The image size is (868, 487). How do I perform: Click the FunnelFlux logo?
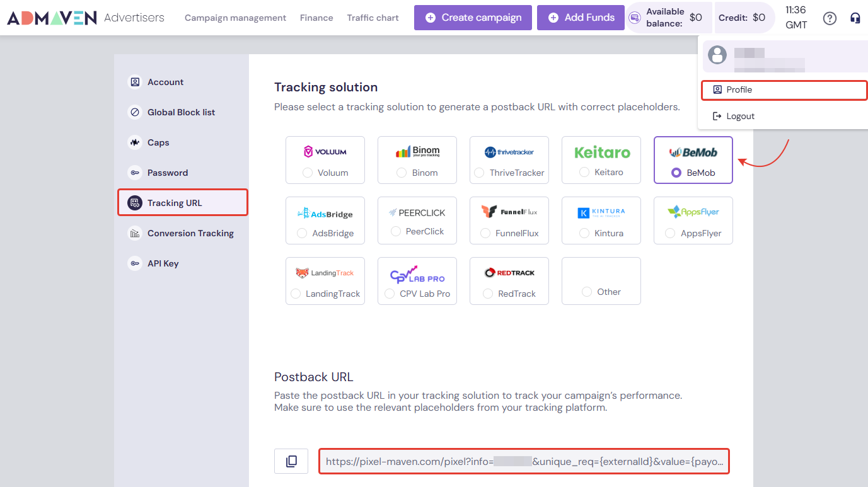(x=509, y=212)
